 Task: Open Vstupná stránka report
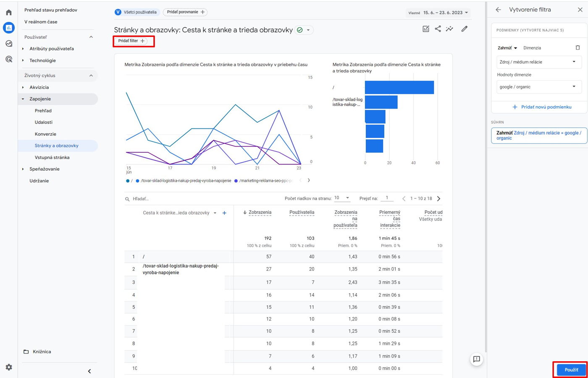tap(52, 157)
